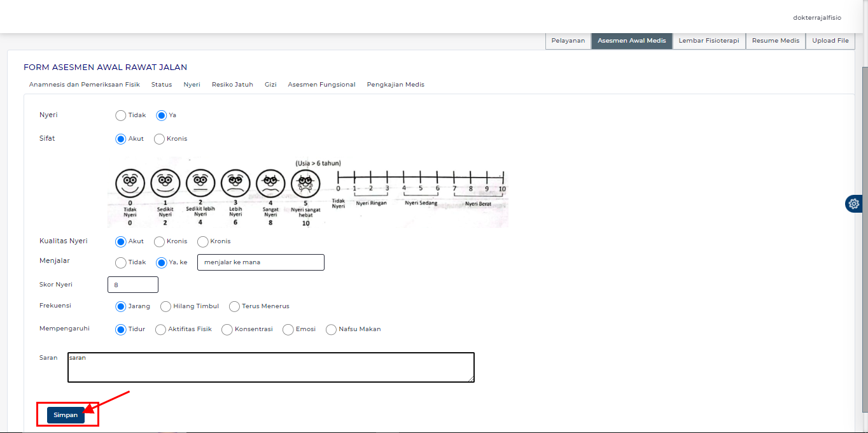Click the dokterrajalfisio username link

(x=816, y=17)
